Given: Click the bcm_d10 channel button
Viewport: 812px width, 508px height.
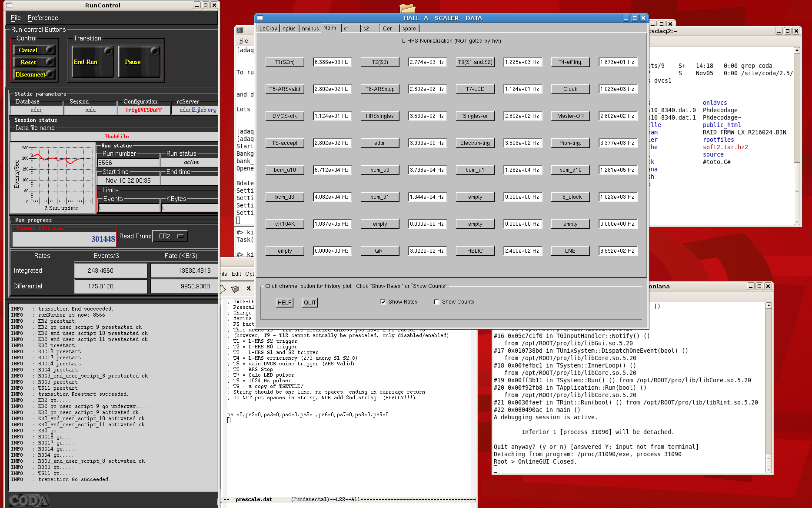Looking at the screenshot, I should pyautogui.click(x=570, y=170).
